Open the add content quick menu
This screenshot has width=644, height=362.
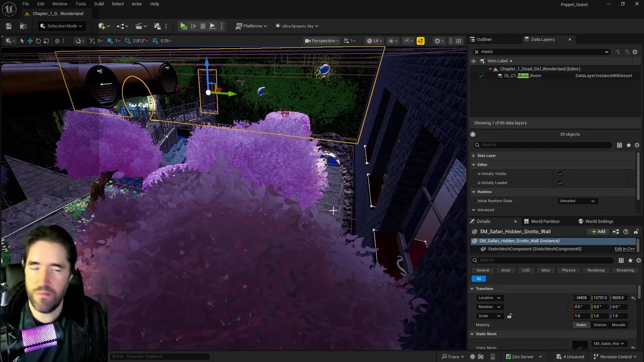point(105,26)
